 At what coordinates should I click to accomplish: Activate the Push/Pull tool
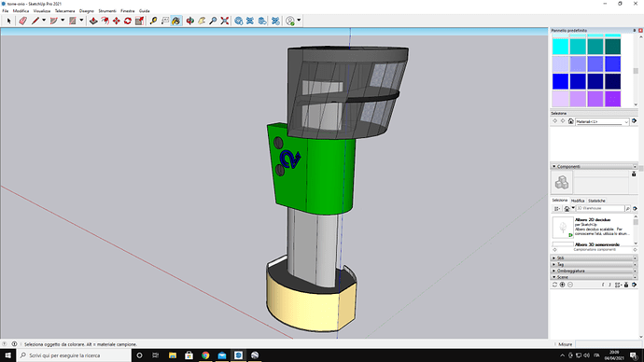click(93, 21)
